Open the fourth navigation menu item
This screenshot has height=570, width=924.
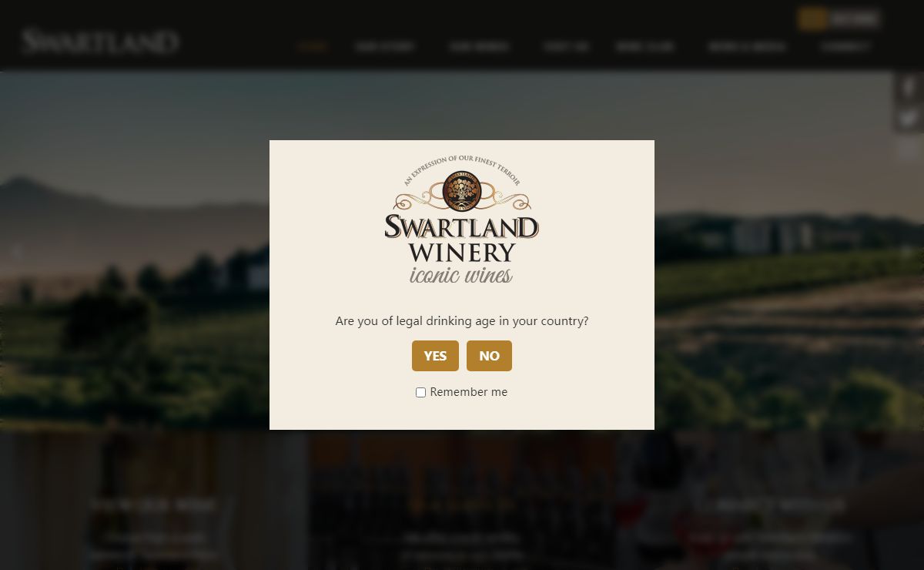point(566,46)
